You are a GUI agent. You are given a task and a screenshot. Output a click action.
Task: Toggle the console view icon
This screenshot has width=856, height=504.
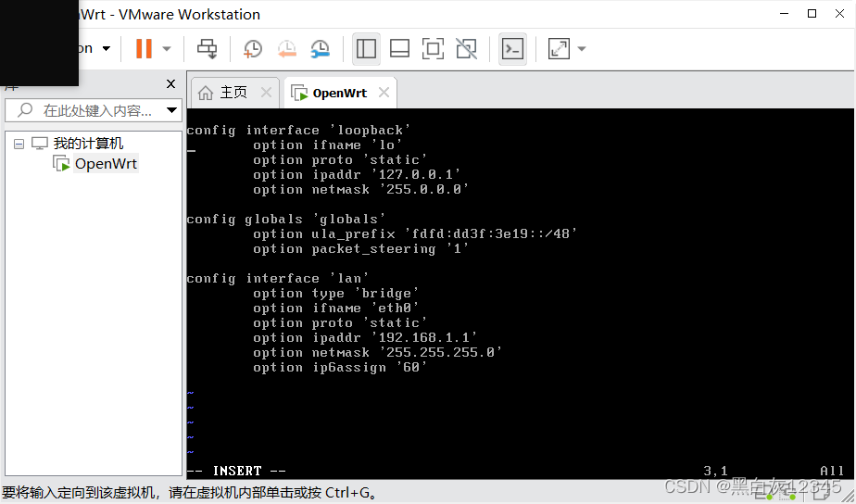512,48
